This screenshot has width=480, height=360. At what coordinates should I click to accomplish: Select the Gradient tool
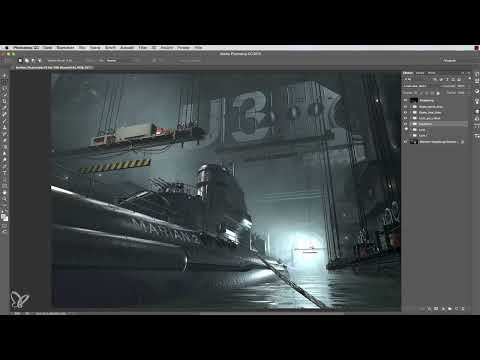(x=5, y=147)
